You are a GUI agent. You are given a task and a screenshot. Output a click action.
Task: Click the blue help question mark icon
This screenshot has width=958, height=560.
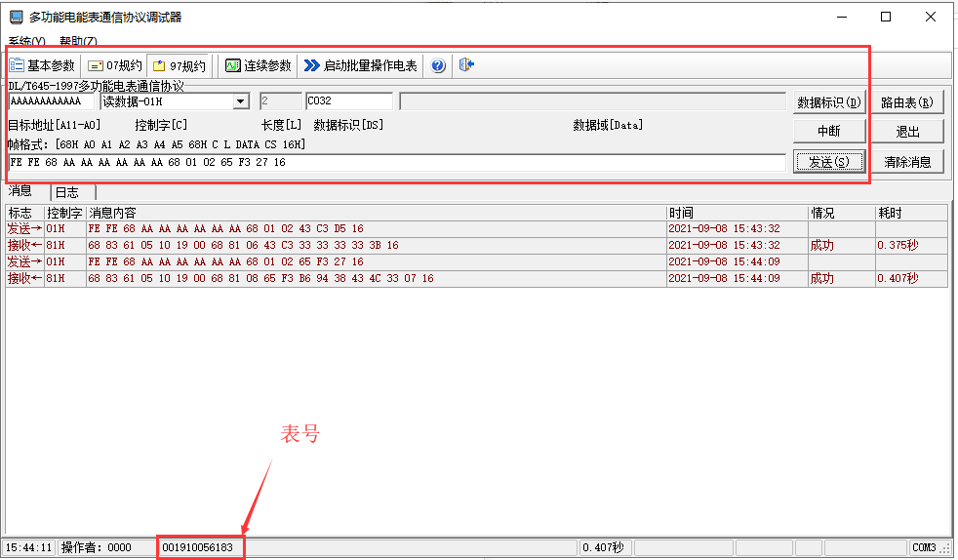[x=438, y=65]
